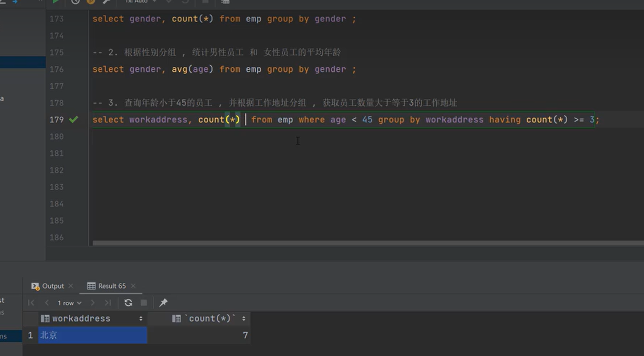Click 'workaddress' after select on line 179
The height and width of the screenshot is (356, 644).
click(158, 120)
